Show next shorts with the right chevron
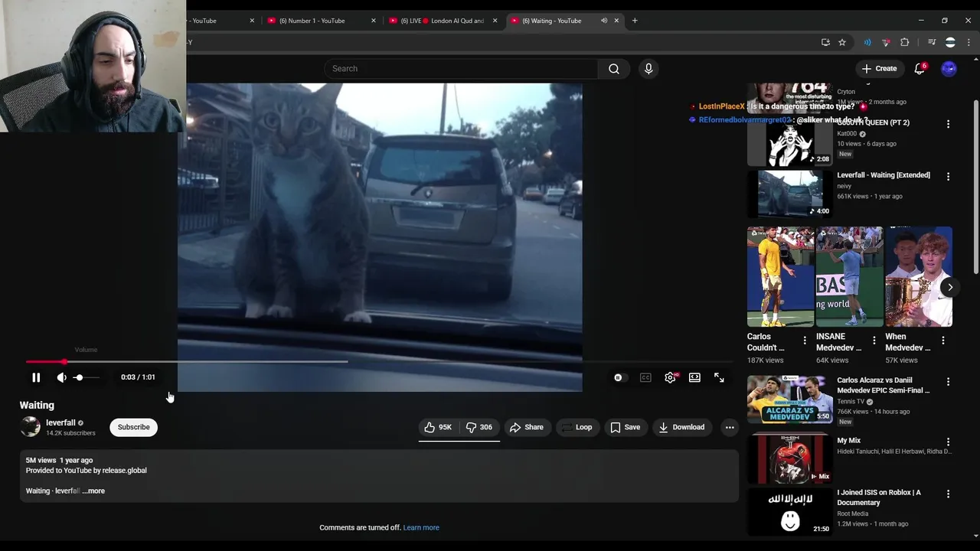This screenshot has height=551, width=980. [949, 287]
